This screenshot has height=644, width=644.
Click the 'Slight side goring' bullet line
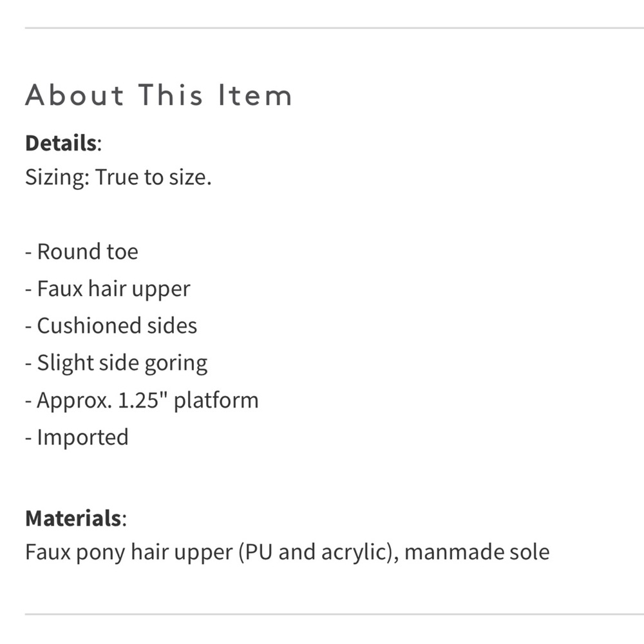tap(117, 363)
